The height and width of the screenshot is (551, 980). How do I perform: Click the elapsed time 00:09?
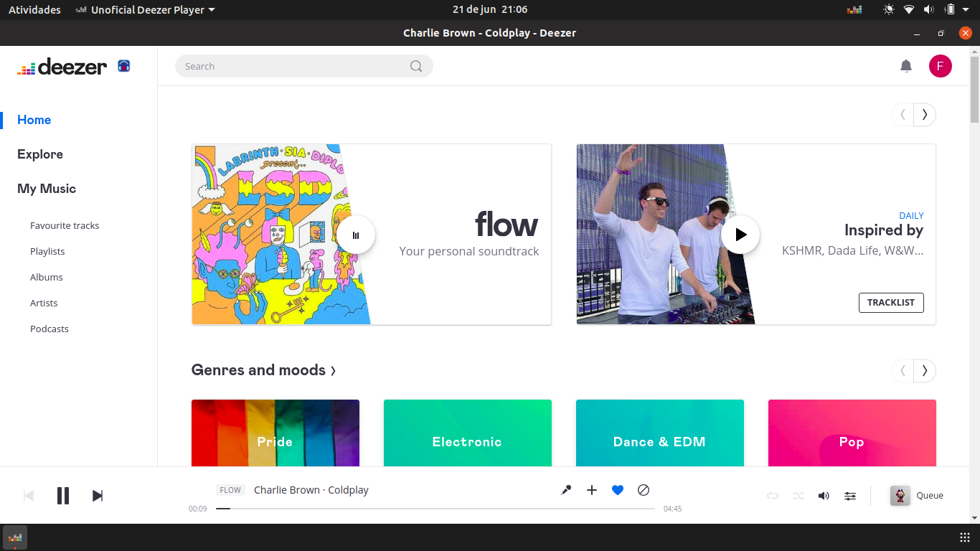click(198, 509)
